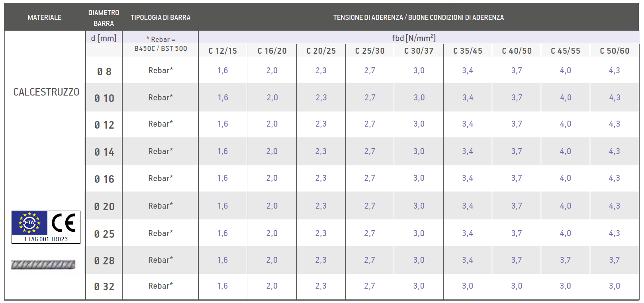
Task: Click the d [mm] unit cell
Action: point(104,38)
